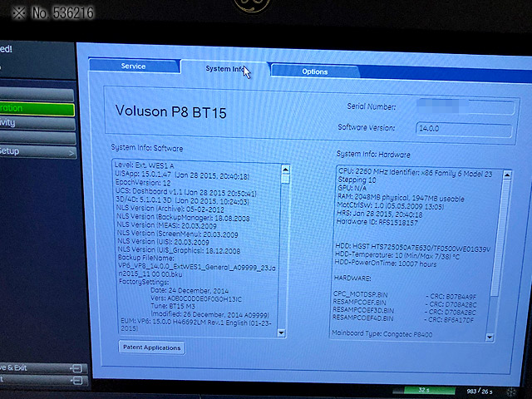
Task: Open the Setup sidebar menu item
Action: click(x=37, y=152)
